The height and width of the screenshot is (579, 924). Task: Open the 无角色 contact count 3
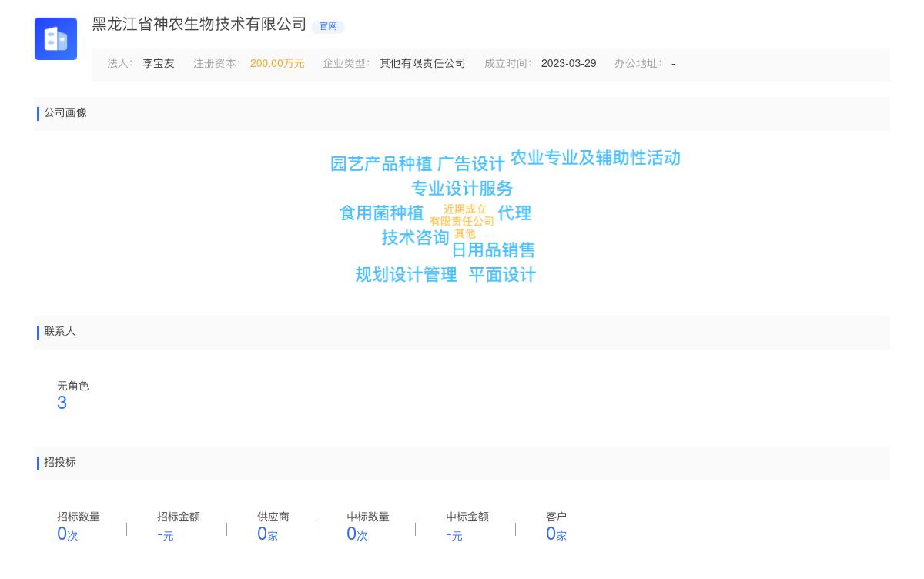click(62, 403)
